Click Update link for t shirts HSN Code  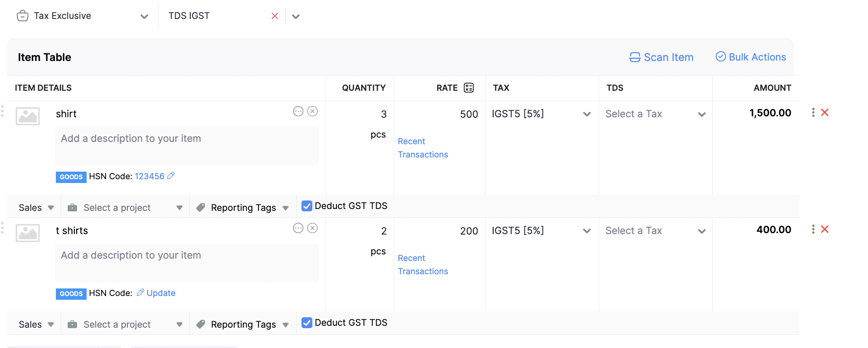point(160,293)
